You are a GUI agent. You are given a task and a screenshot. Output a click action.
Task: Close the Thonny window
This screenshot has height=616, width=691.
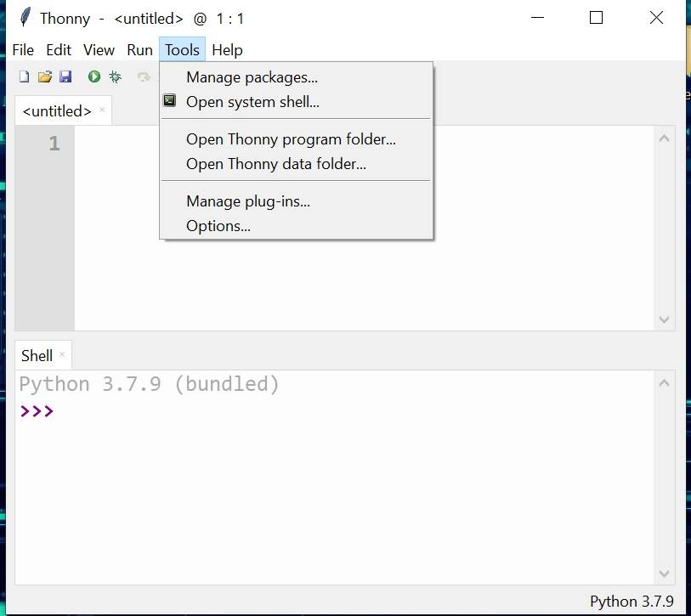(x=656, y=18)
